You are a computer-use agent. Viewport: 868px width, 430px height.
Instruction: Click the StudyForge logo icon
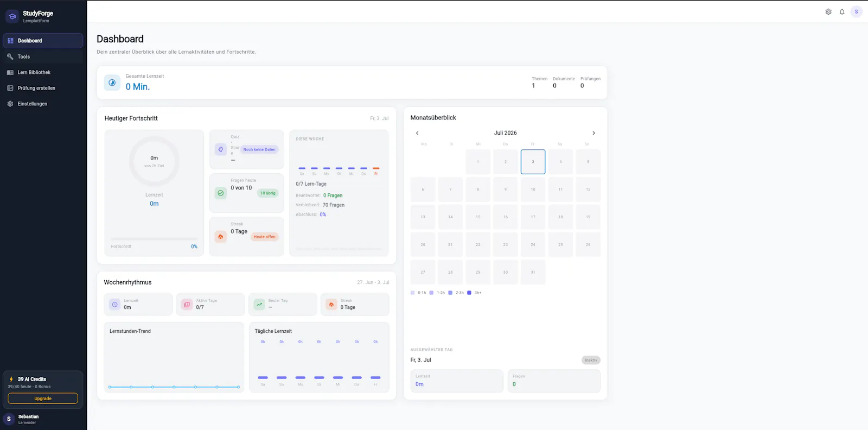tap(12, 16)
